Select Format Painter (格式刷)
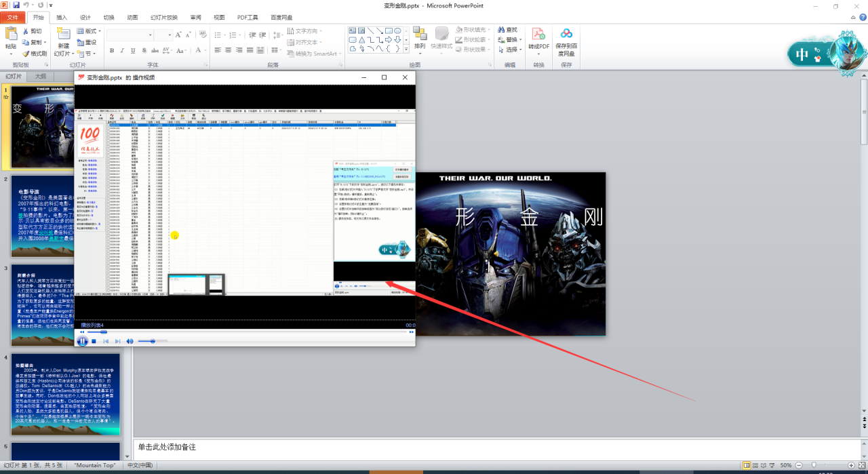The height and width of the screenshot is (474, 868). coord(34,54)
